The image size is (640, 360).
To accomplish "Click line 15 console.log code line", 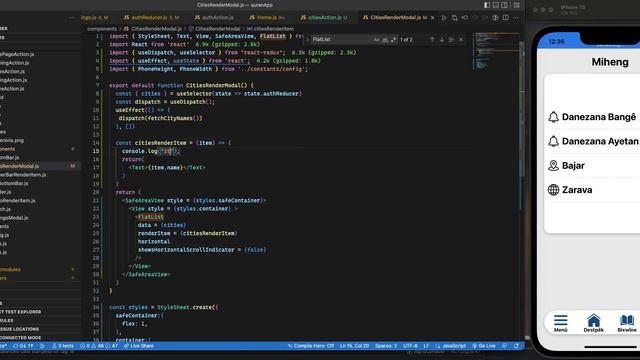I will tap(151, 151).
